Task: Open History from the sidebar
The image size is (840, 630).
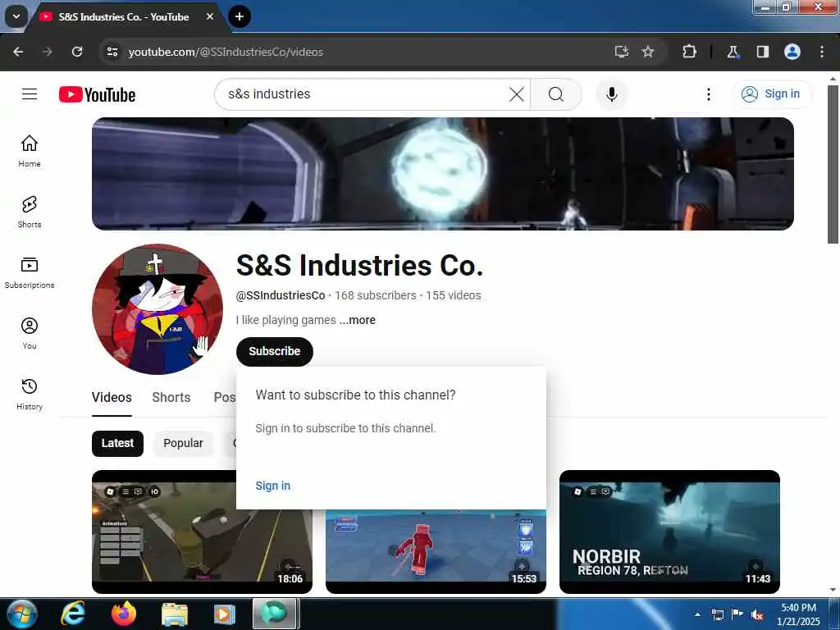Action: point(30,394)
